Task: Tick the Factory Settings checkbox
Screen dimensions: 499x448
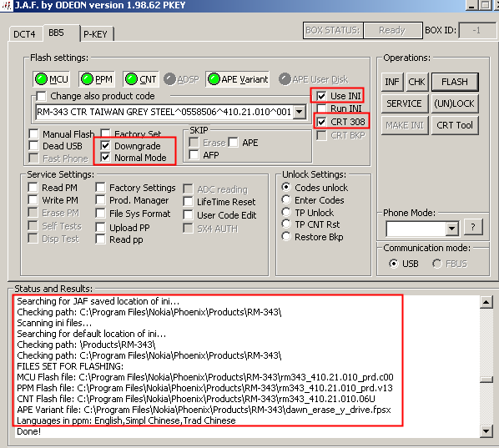Action: [x=101, y=188]
